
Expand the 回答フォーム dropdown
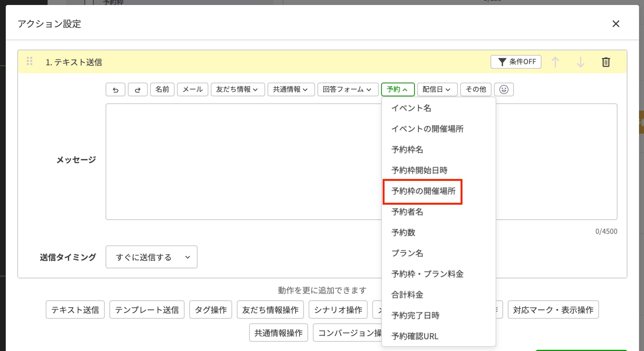pos(348,89)
